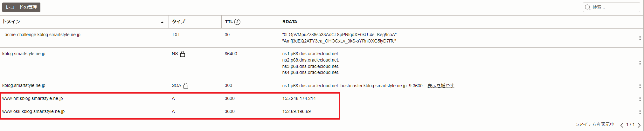
Task: Click the TTL column header label
Action: [229, 22]
